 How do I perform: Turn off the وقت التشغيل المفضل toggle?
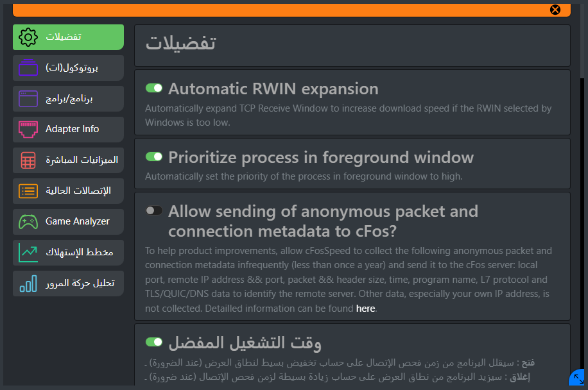click(x=154, y=342)
